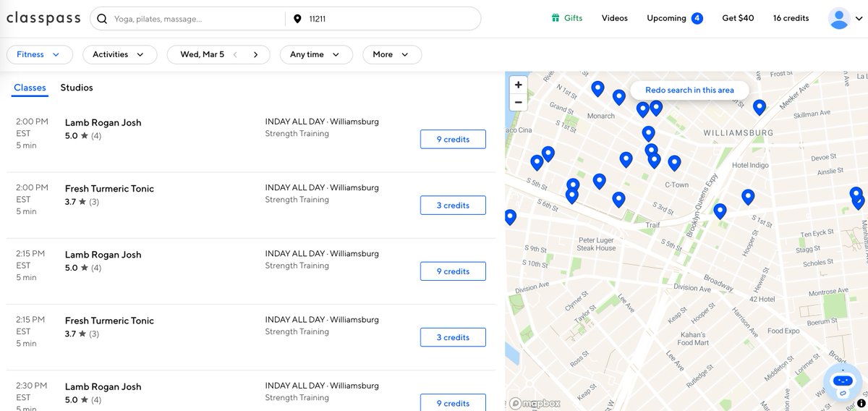Go to the next date
Viewport: 868px width, 411px height.
tap(255, 54)
